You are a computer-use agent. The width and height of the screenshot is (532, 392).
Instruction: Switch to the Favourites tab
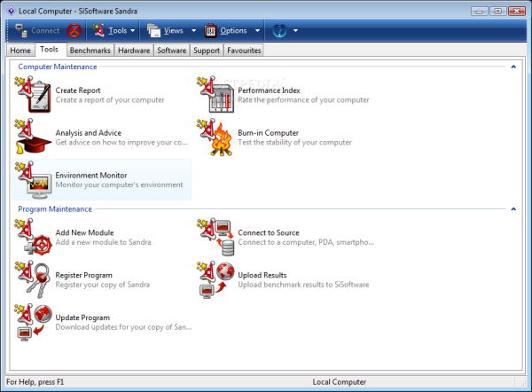coord(244,51)
